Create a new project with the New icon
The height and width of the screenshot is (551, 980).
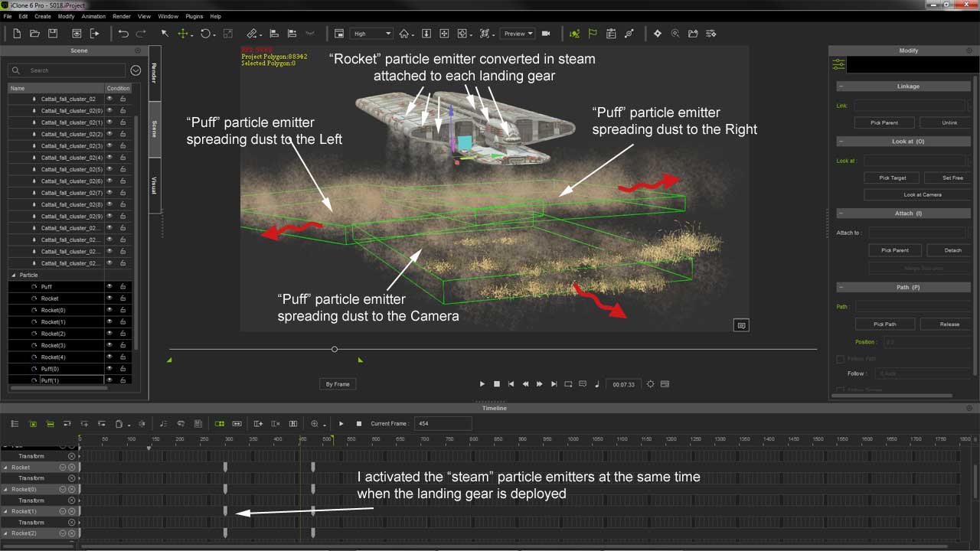[16, 34]
